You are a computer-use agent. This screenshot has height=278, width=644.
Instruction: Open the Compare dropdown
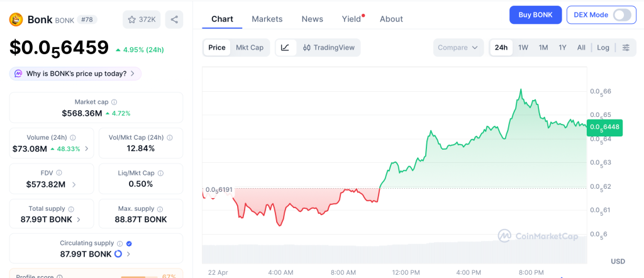pyautogui.click(x=458, y=47)
